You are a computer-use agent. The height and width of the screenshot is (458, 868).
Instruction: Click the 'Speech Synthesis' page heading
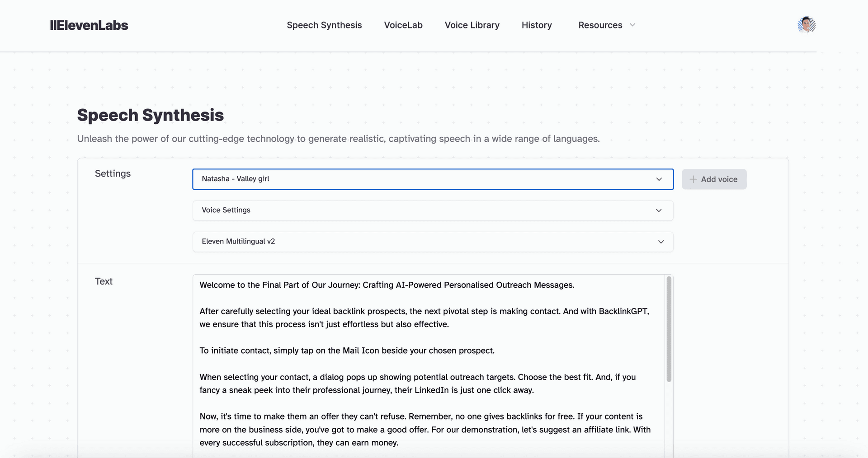(151, 115)
